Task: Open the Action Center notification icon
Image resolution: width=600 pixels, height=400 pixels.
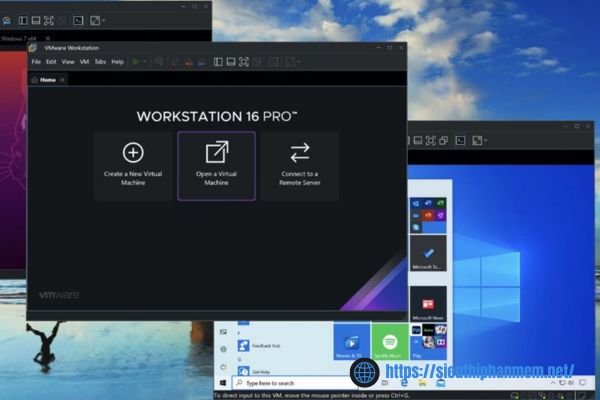Action: [583, 383]
